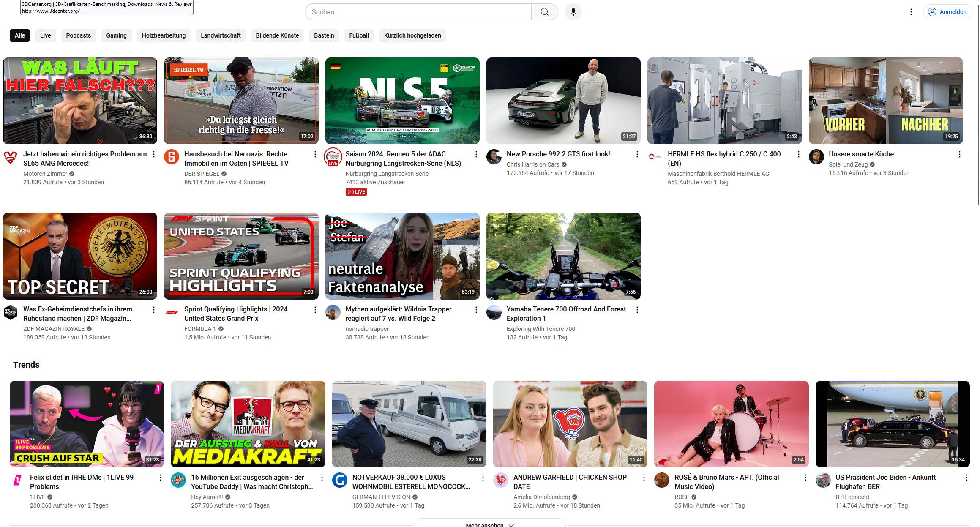Screen dimensions: 980x527
Task: Open Chris Harris on Cars channel link
Action: tap(532, 164)
